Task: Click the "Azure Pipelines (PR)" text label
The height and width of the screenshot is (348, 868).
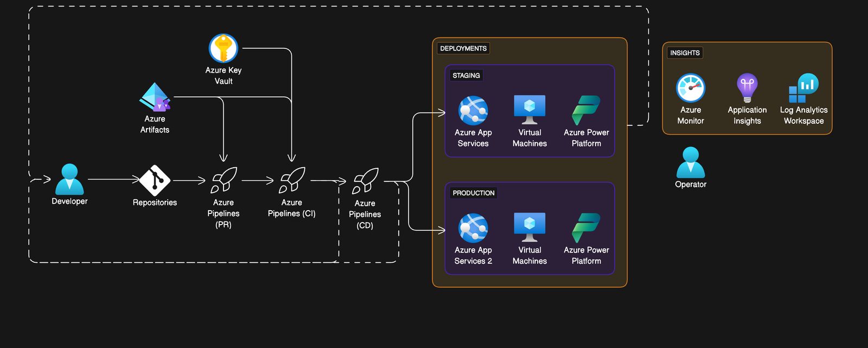Action: tap(224, 213)
